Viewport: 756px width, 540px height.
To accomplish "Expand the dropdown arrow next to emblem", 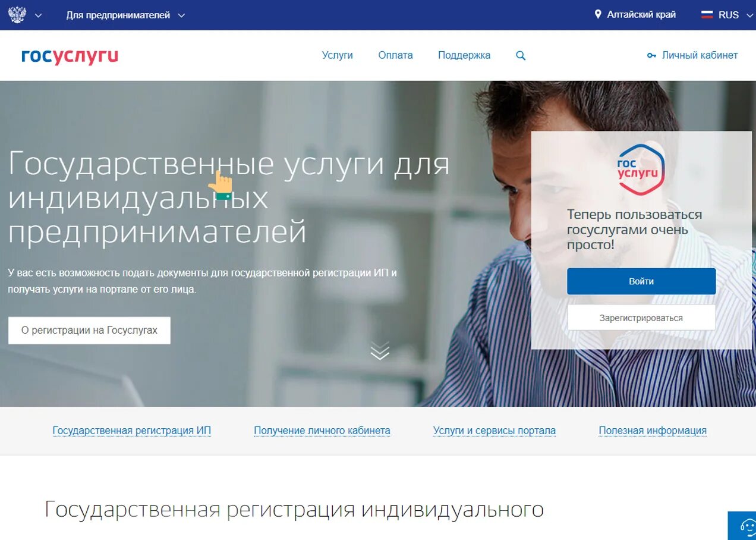I will click(x=39, y=15).
